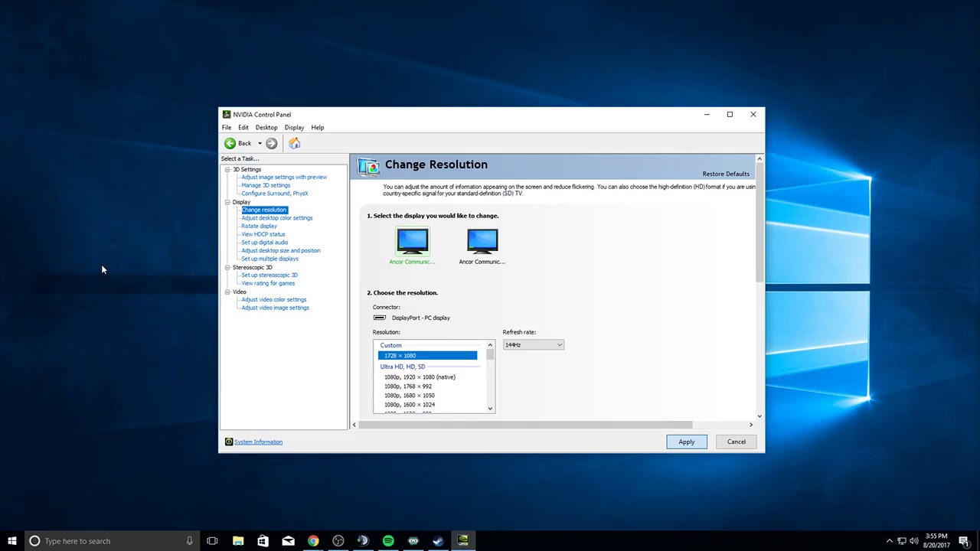980x551 pixels.
Task: Click Restore Defaults link
Action: [726, 174]
